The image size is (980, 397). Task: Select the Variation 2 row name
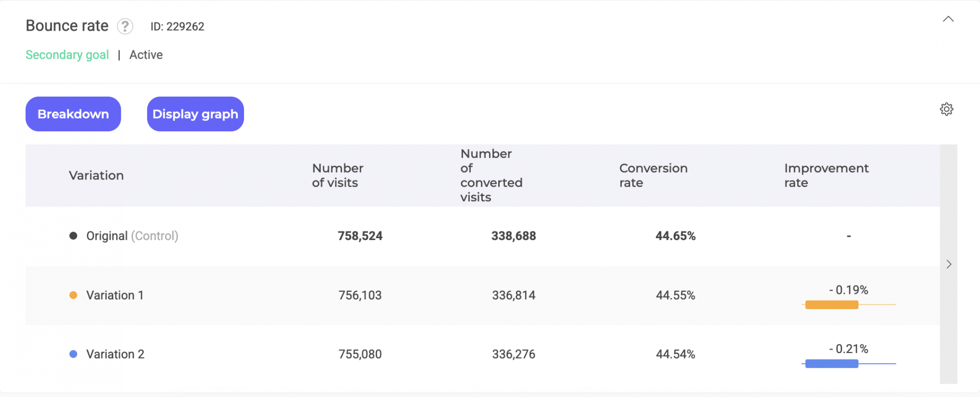[x=115, y=354]
